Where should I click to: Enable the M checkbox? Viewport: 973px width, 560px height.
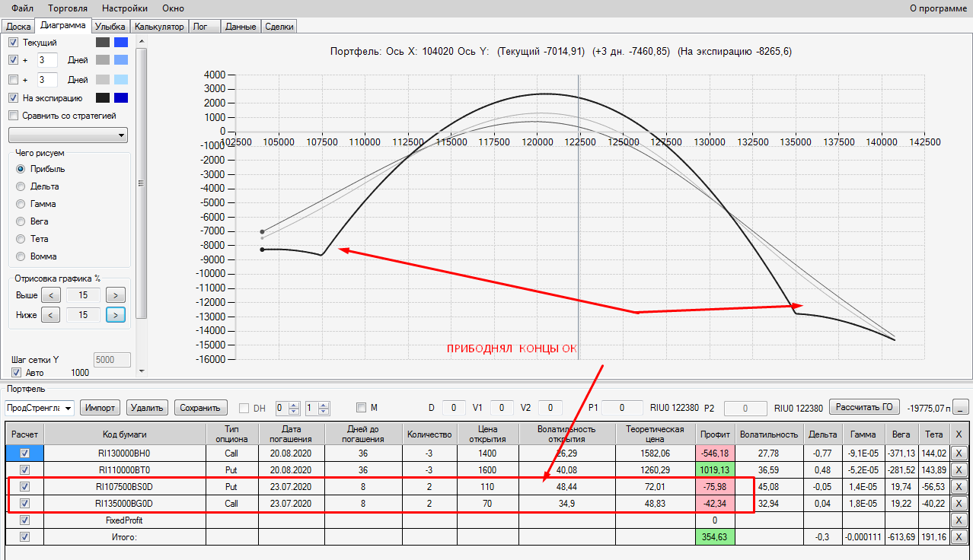362,408
